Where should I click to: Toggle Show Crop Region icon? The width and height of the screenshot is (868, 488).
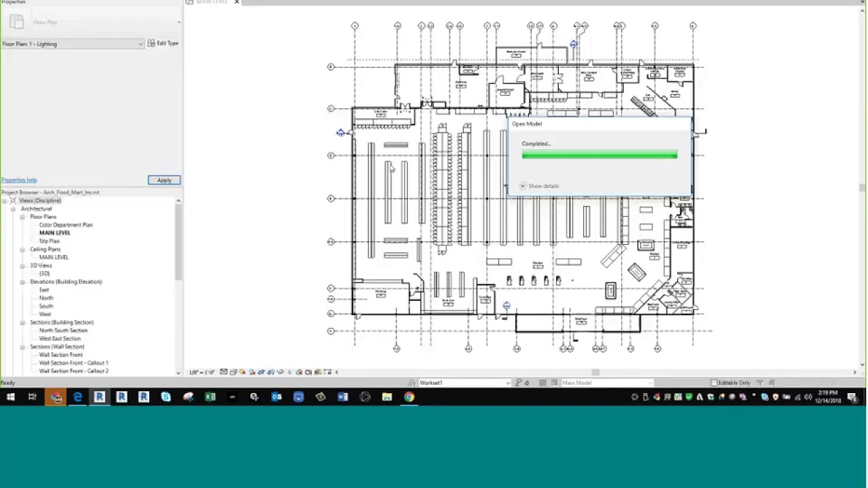(271, 372)
